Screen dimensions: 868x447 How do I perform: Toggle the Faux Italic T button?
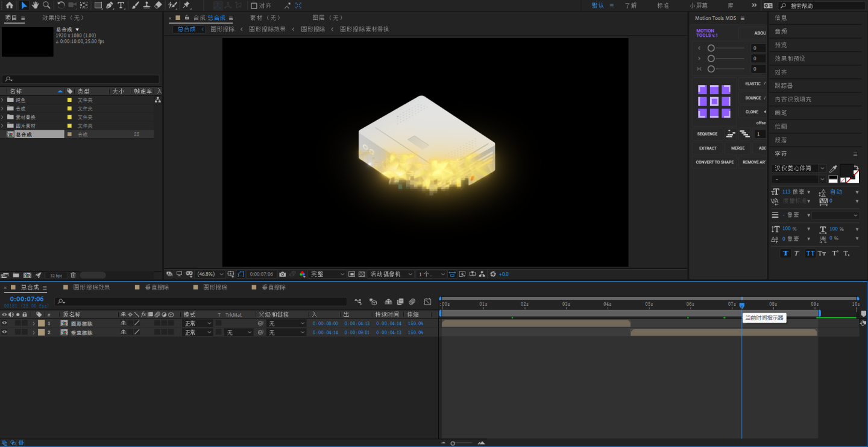pyautogui.click(x=796, y=253)
